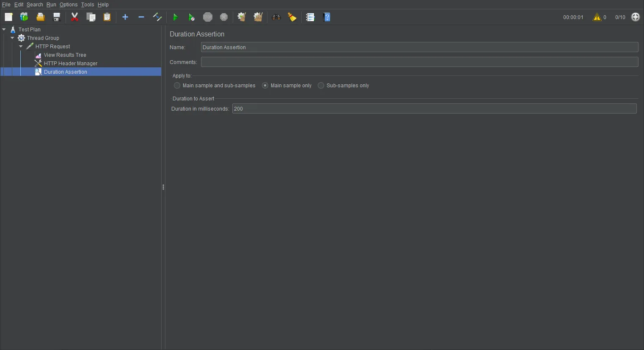The image size is (644, 350).
Task: Select HTTP Header Manager in tree
Action: pos(71,64)
